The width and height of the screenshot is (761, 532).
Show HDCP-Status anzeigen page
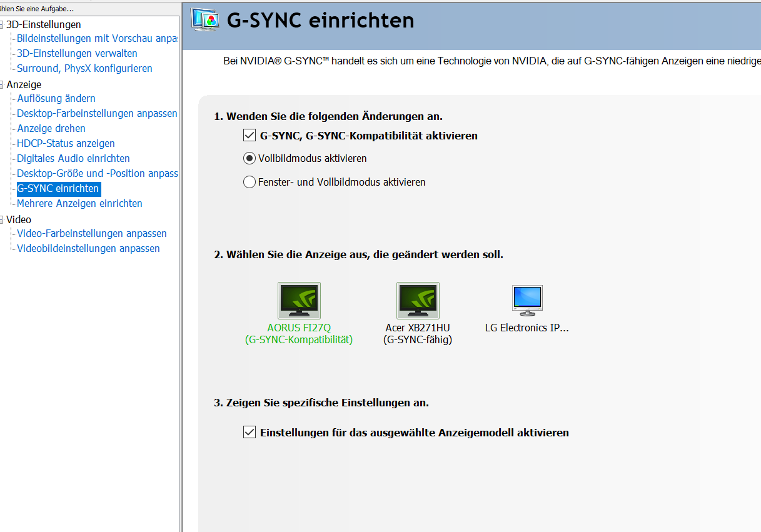click(66, 143)
